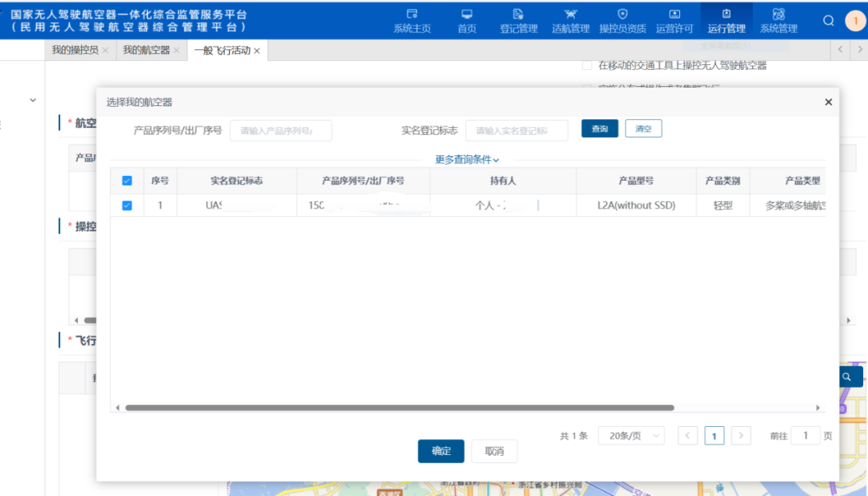Click the blue map search button
This screenshot has height=496, width=868.
coord(850,377)
